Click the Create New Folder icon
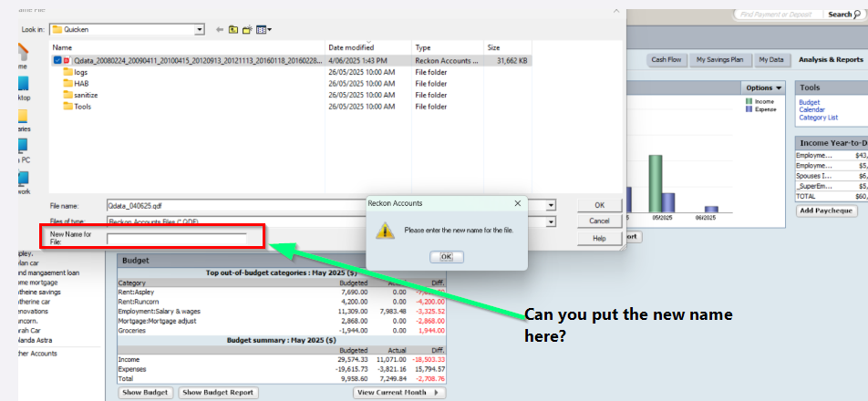 click(x=247, y=29)
